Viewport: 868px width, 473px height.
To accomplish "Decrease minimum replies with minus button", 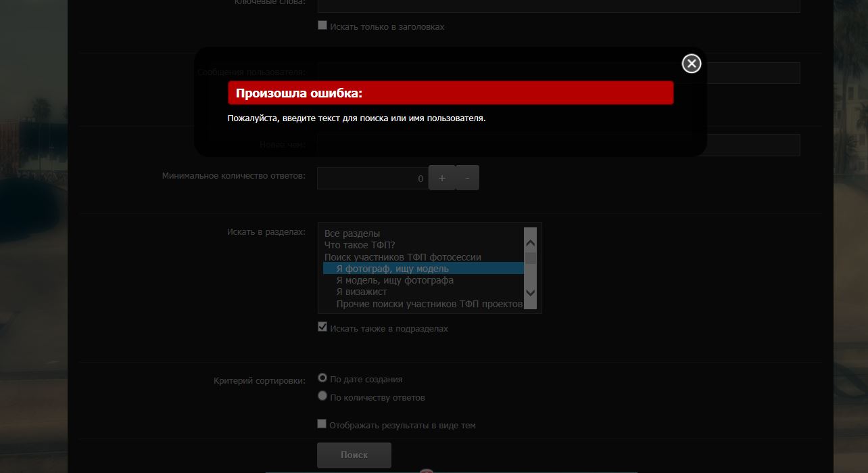I will [x=467, y=178].
